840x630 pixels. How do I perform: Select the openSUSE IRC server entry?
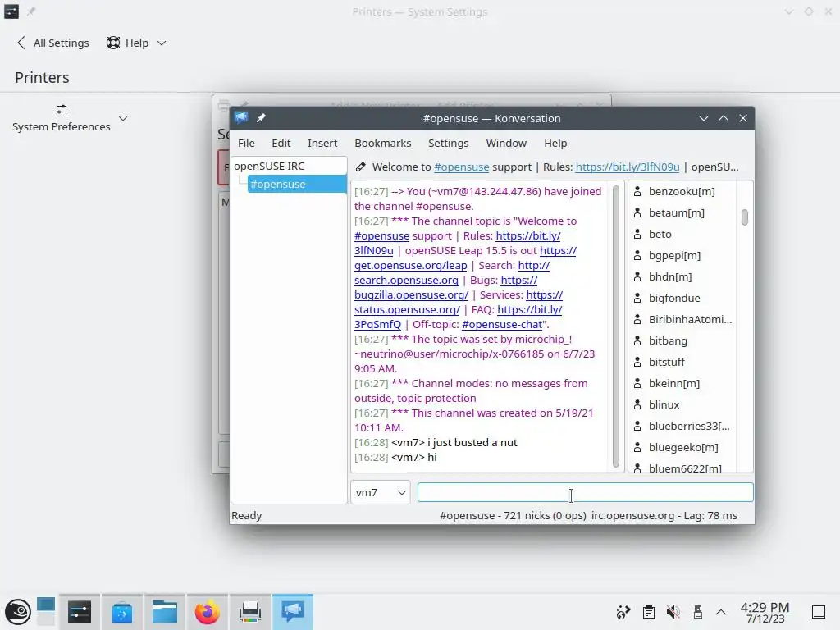coord(269,166)
